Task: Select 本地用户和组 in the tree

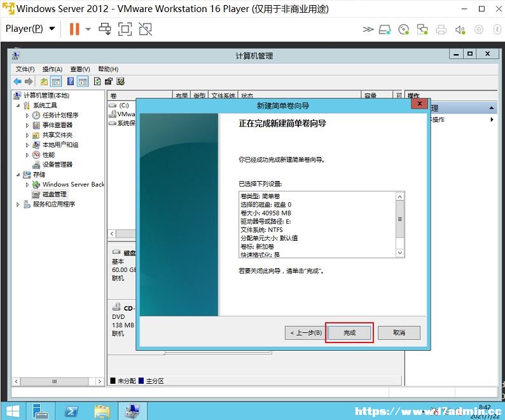Action: 60,145
